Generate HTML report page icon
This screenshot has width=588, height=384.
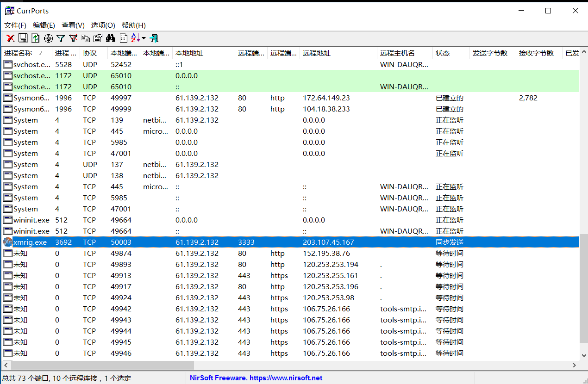124,38
